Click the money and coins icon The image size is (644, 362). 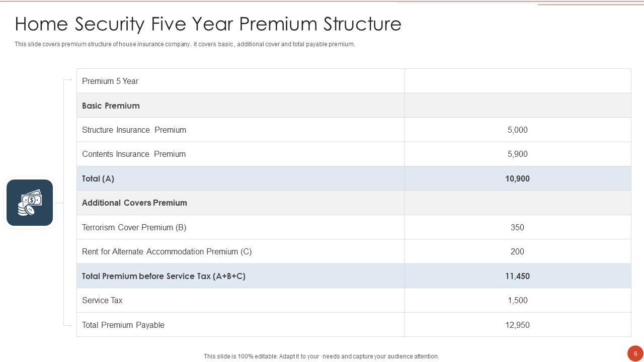click(x=30, y=203)
